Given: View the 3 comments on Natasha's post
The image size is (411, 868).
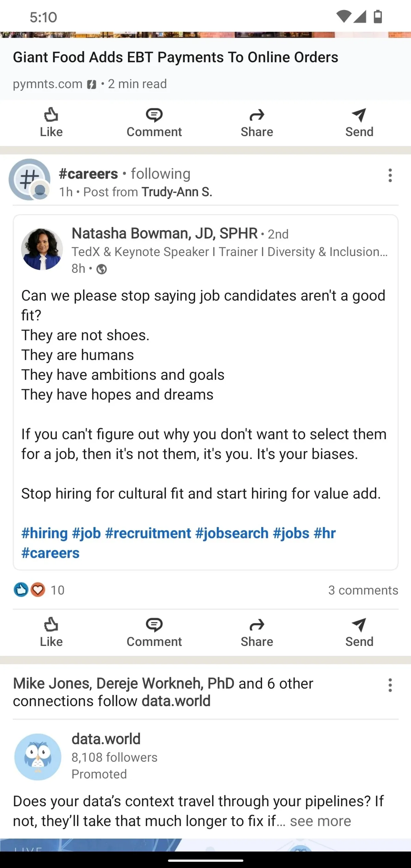Looking at the screenshot, I should click(363, 590).
